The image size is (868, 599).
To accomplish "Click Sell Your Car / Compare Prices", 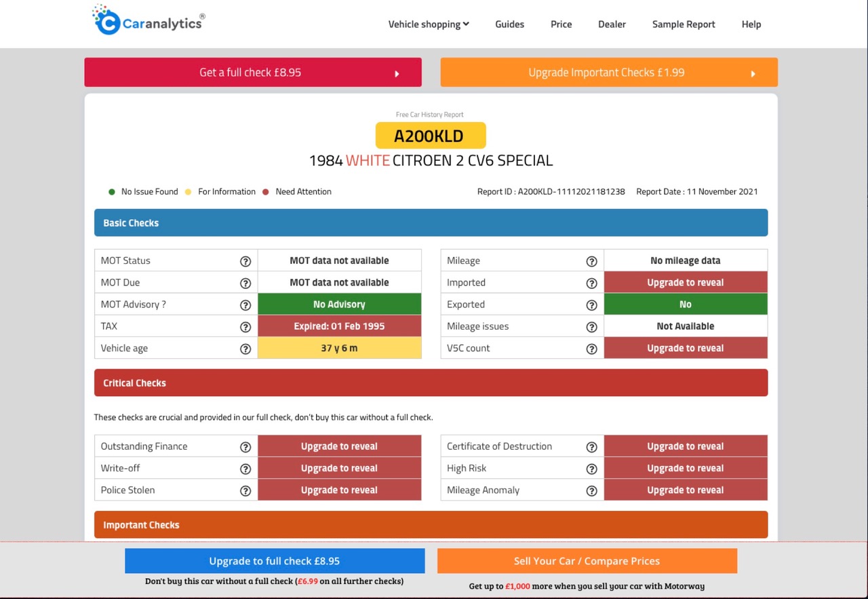I will tap(587, 561).
